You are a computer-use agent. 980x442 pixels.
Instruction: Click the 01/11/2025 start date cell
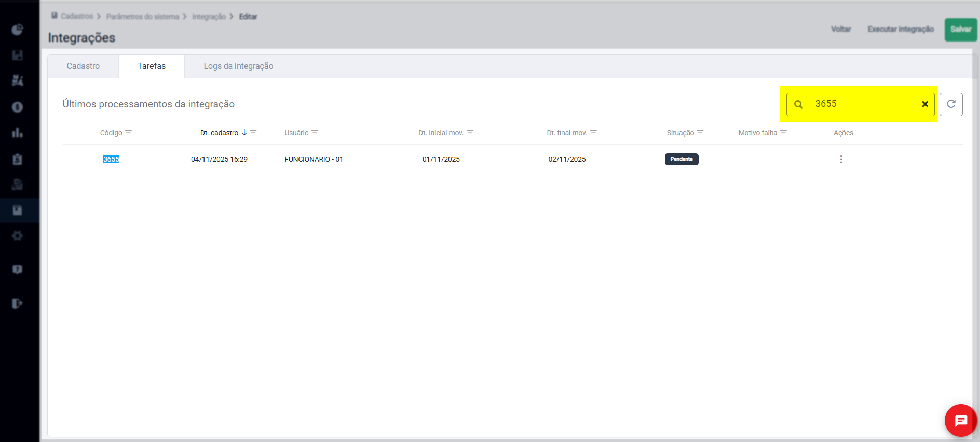click(441, 159)
